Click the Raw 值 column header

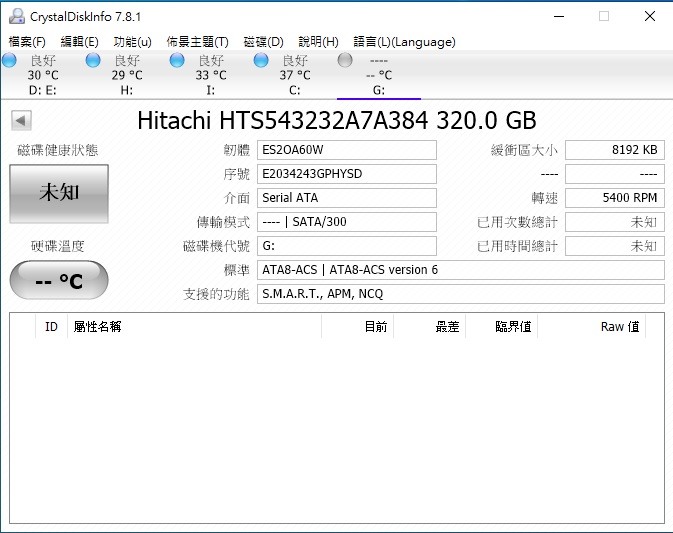pyautogui.click(x=591, y=327)
